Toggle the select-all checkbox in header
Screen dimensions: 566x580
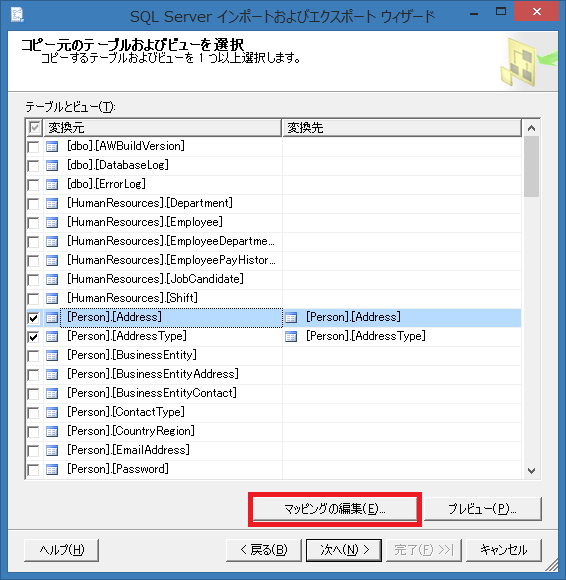(x=34, y=128)
